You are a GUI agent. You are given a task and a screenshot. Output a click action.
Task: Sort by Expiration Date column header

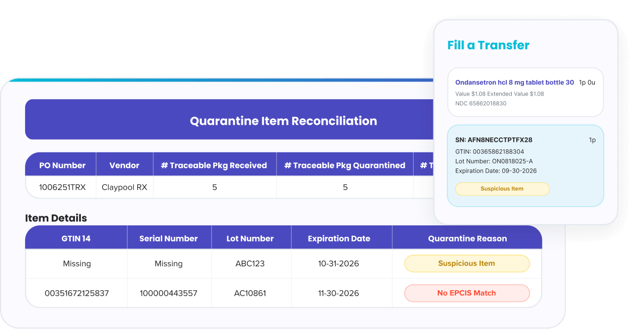(x=339, y=238)
